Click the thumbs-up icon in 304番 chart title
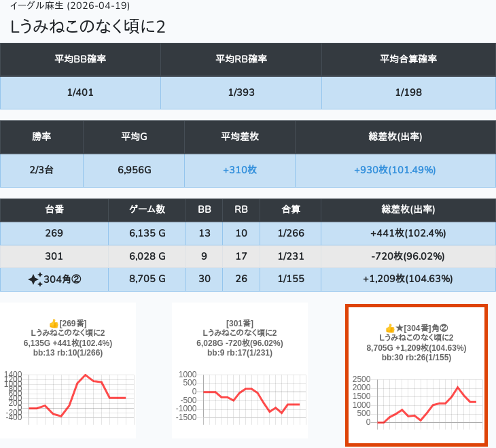 [390, 328]
